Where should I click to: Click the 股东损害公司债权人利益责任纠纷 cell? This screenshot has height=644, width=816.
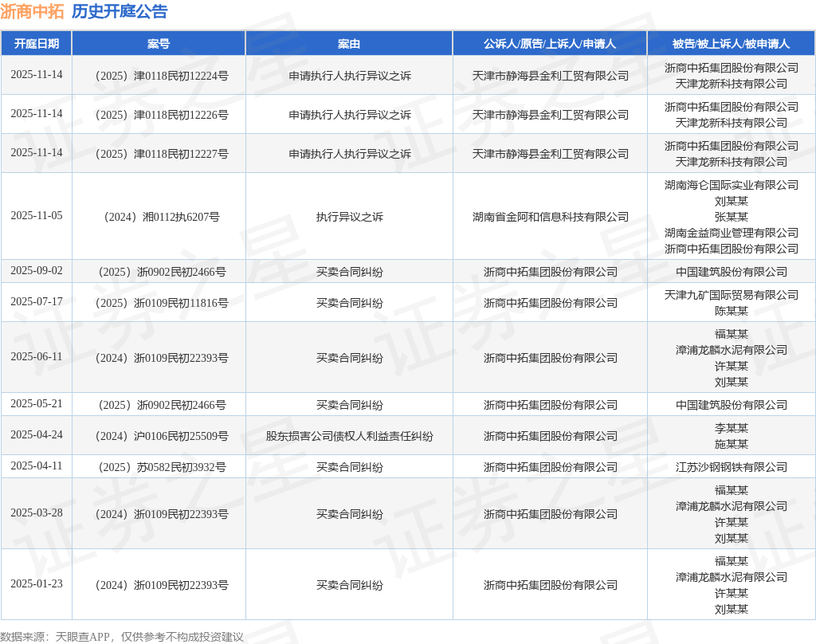[349, 436]
